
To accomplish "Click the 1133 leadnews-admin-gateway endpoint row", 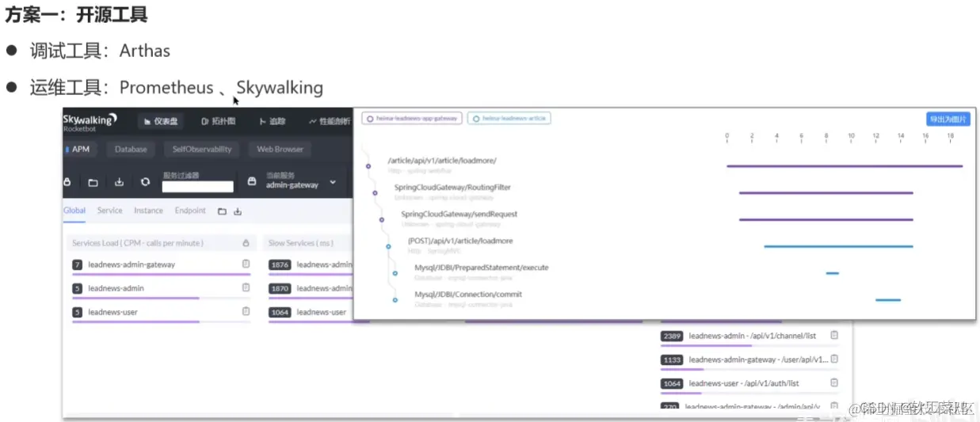I will point(749,360).
